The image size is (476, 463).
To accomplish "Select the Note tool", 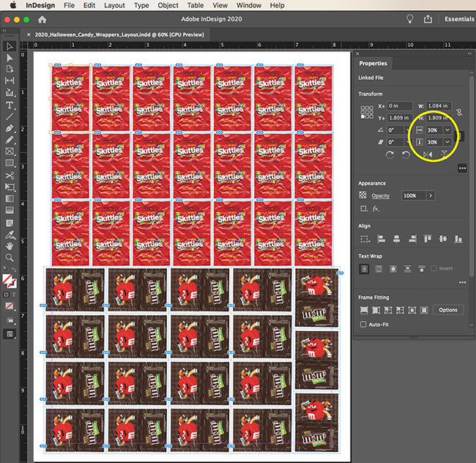I will pos(10,223).
